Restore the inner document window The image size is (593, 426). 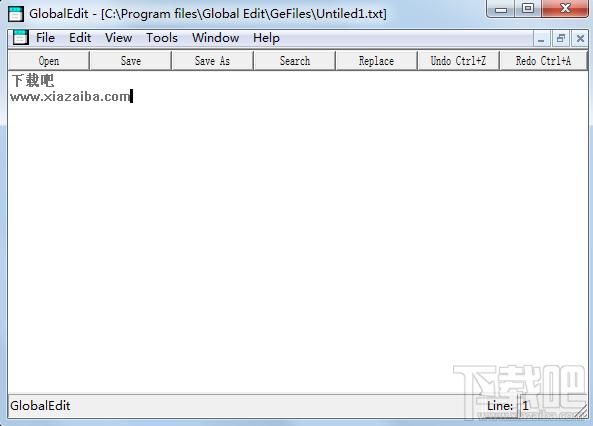click(560, 39)
